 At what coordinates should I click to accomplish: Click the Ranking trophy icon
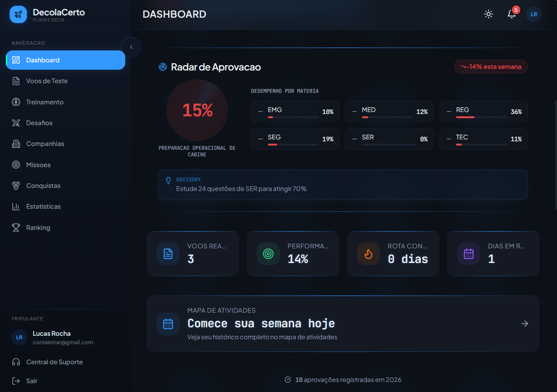(16, 228)
